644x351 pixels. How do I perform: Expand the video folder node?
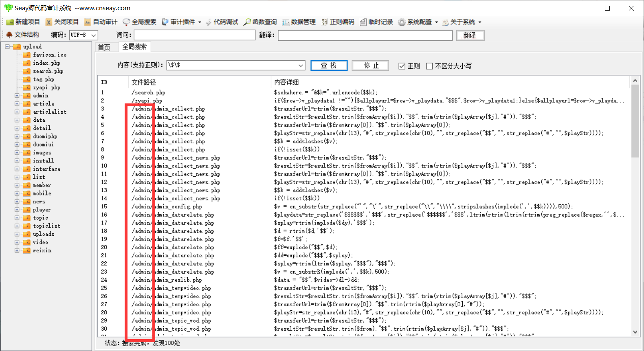click(17, 242)
